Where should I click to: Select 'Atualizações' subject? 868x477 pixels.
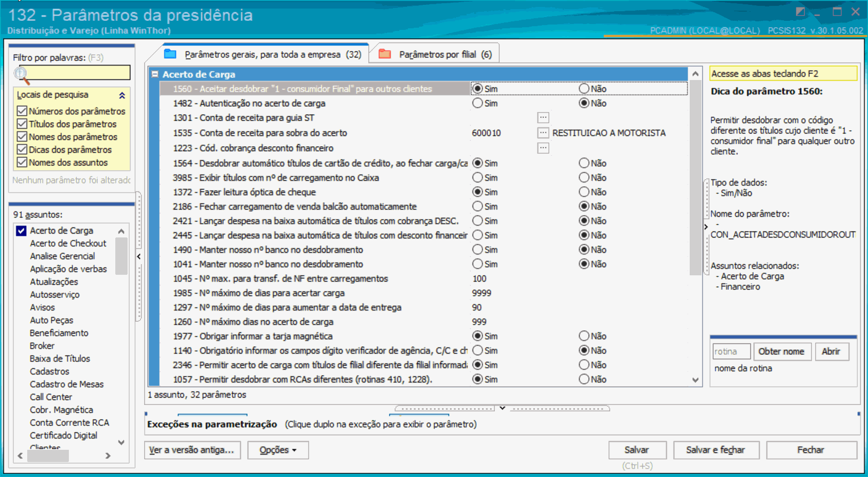54,282
